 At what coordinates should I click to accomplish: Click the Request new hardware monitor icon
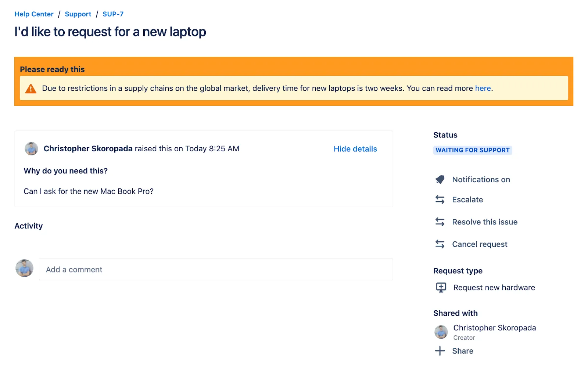point(441,287)
